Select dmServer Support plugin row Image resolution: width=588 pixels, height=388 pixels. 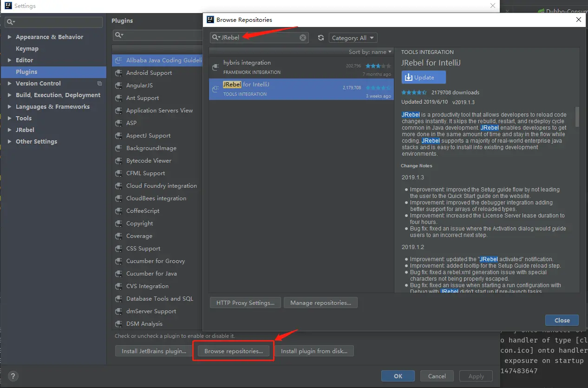click(157, 311)
